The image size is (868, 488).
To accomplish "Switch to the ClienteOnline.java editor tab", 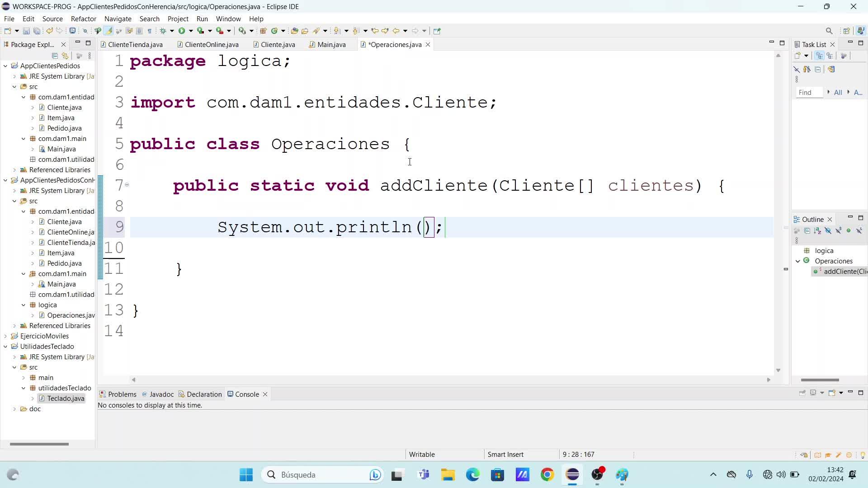I will tap(211, 44).
